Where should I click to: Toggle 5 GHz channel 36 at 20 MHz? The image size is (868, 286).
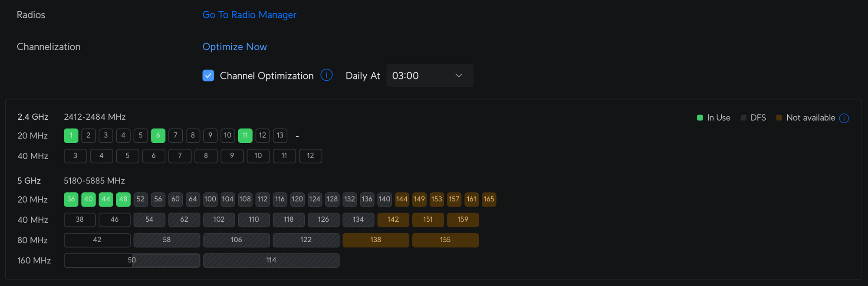[71, 199]
